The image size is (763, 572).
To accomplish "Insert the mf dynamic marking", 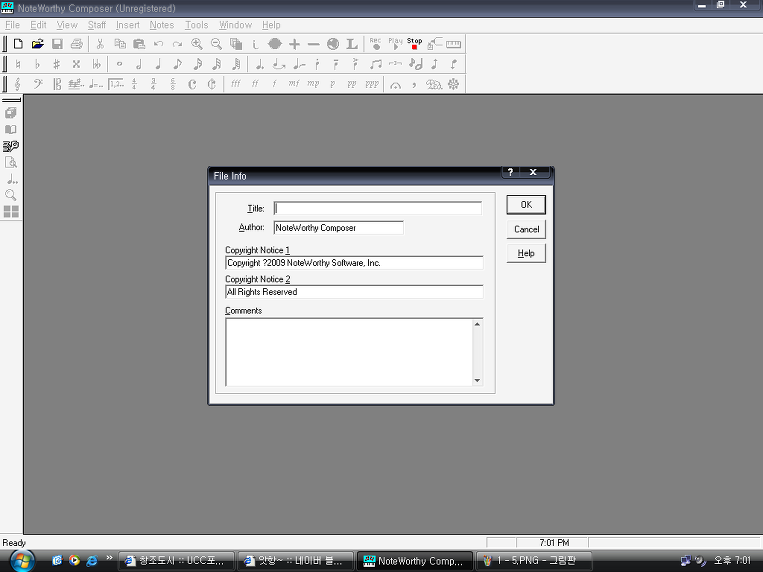I will click(293, 84).
